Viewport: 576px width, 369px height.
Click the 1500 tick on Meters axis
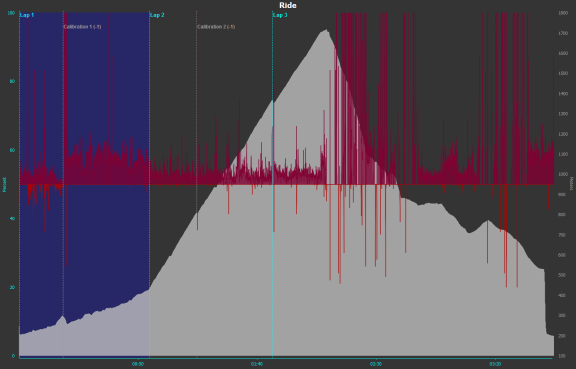563,74
